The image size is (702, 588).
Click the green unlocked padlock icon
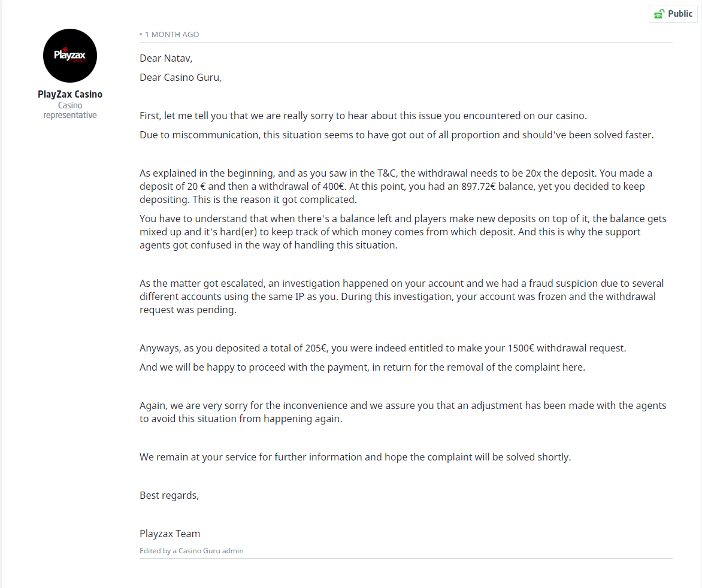[x=659, y=14]
